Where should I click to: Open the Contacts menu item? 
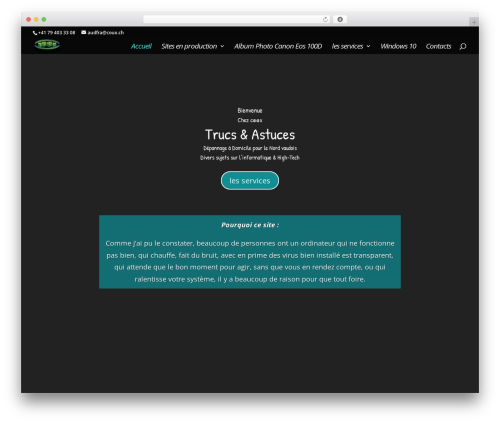click(x=438, y=46)
